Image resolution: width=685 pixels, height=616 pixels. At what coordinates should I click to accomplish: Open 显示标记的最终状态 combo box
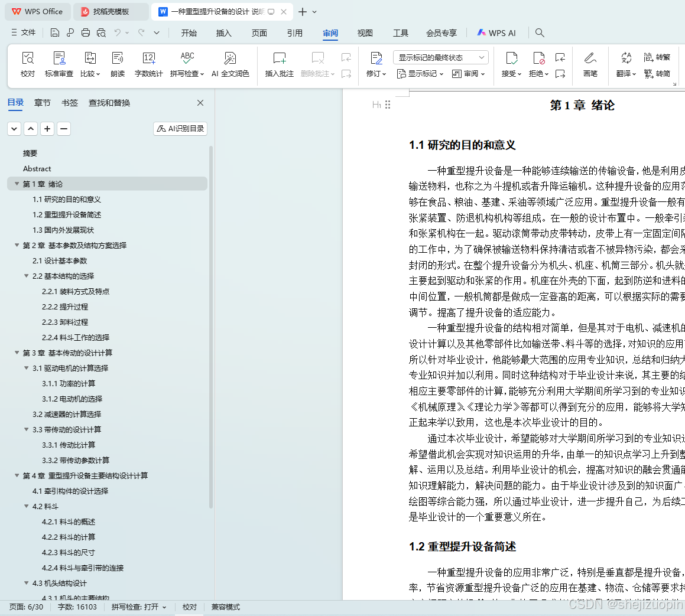441,58
